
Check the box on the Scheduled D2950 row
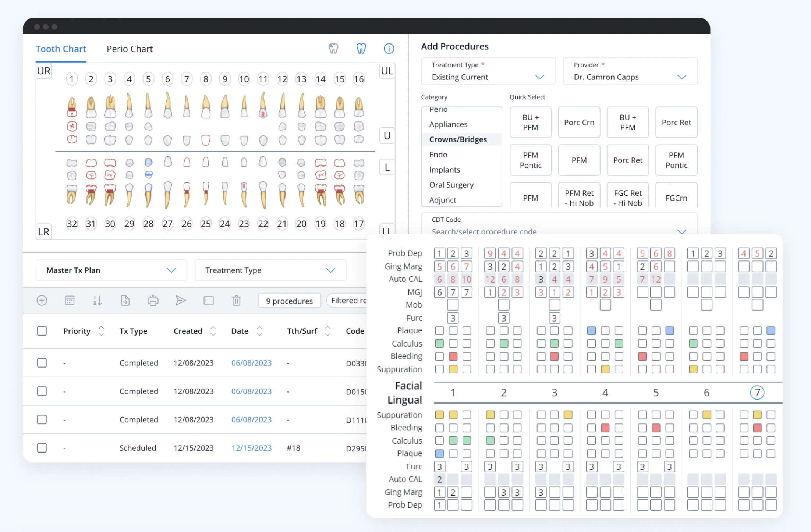[42, 448]
